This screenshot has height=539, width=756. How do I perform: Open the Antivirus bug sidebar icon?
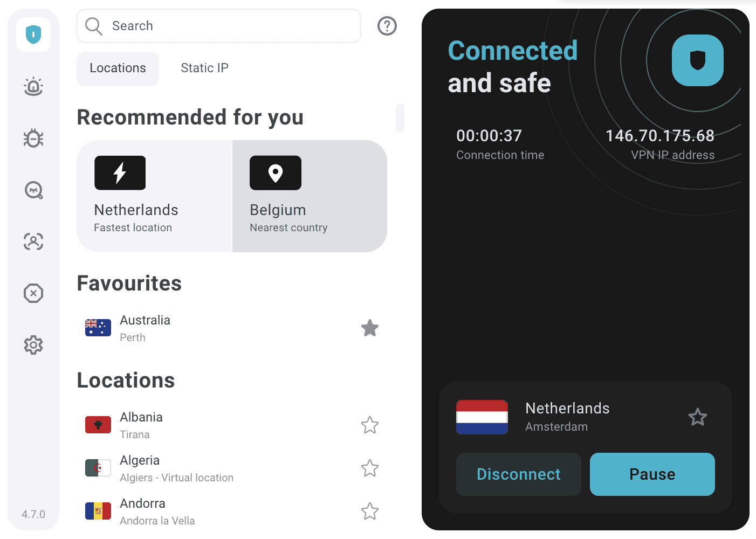[33, 138]
